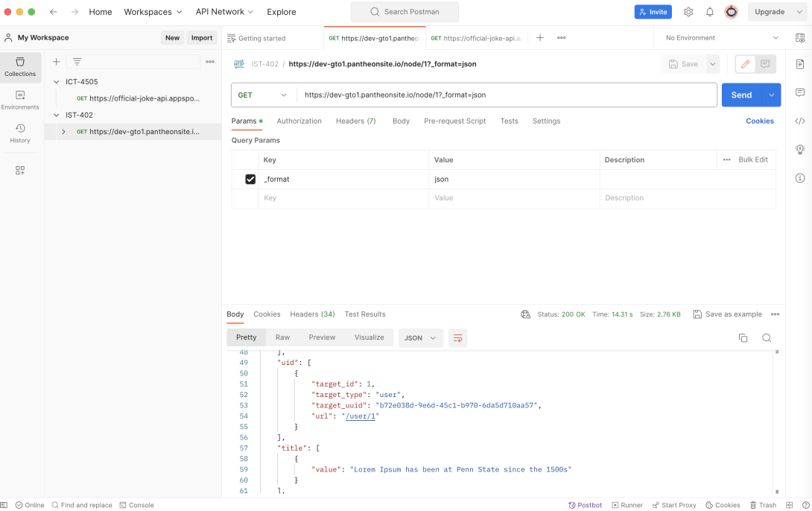Click the Import button
Viewport: 812px width, 511px height.
click(x=201, y=38)
